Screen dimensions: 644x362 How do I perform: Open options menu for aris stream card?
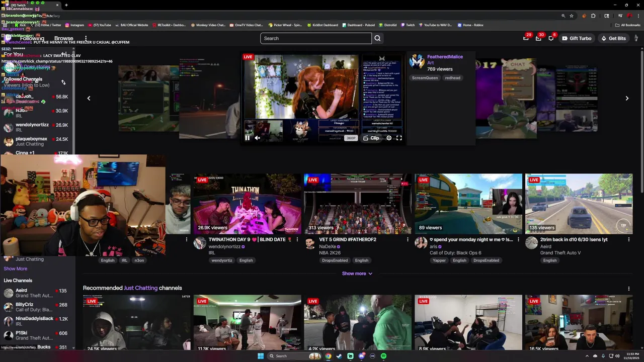pyautogui.click(x=518, y=240)
